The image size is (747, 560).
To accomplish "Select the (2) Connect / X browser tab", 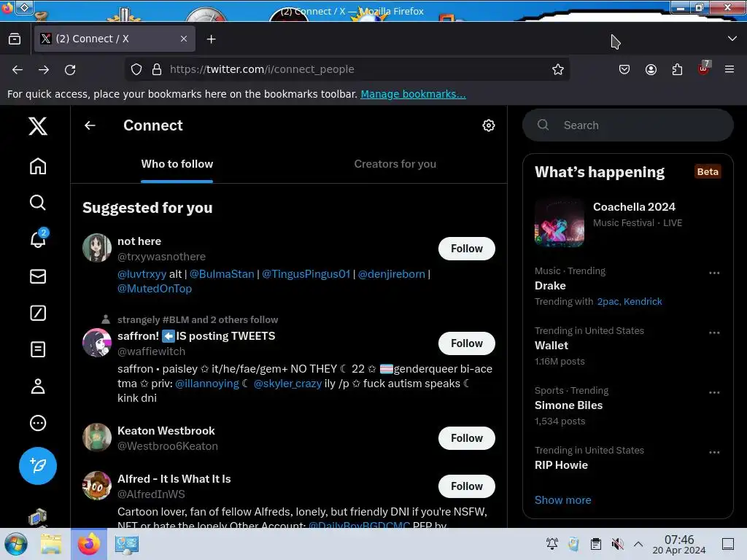I will click(115, 39).
